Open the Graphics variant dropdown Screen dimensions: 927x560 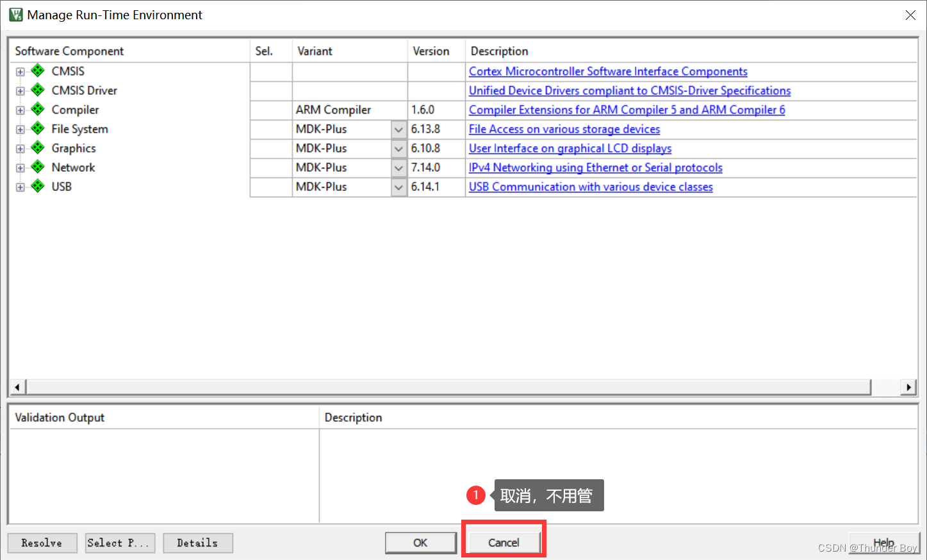click(398, 149)
